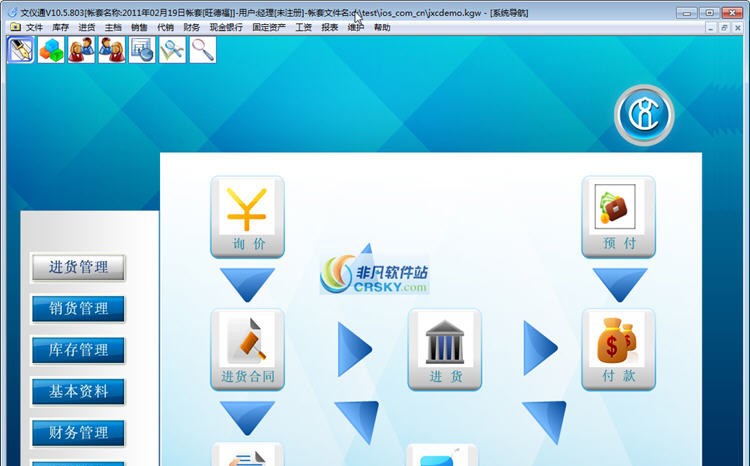Open the 维护 menu
Screen dimensions: 750x466
(356, 27)
